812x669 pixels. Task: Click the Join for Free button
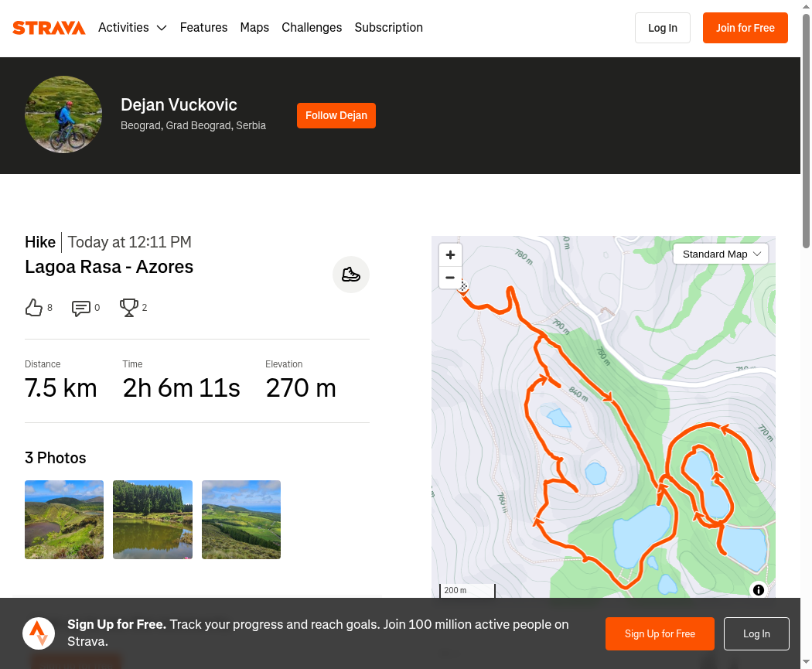[x=745, y=28]
